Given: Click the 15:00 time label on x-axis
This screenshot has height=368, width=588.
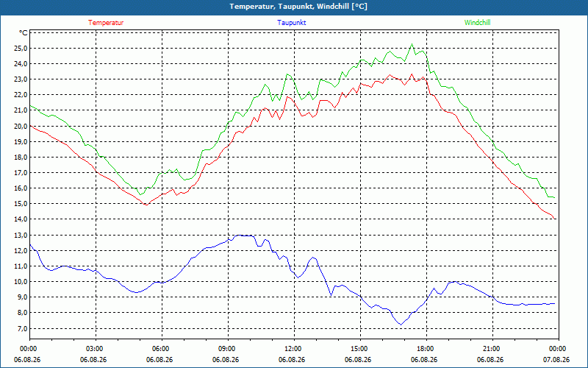Looking at the screenshot, I should click(x=360, y=348).
